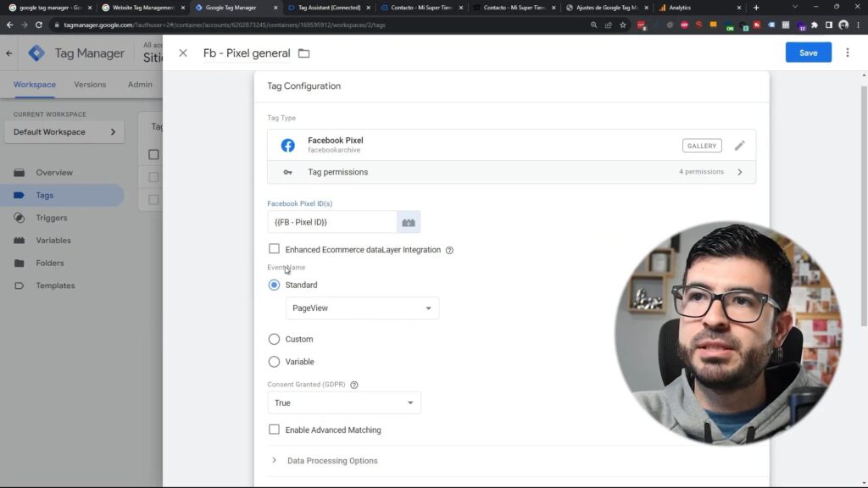Click the browser profile avatar icon
Screen dimensions: 868x488
843,25
